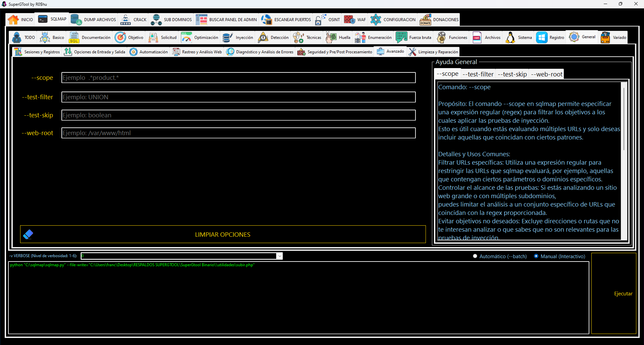Select the Inyección database icon
This screenshot has height=345, width=644.
(228, 38)
